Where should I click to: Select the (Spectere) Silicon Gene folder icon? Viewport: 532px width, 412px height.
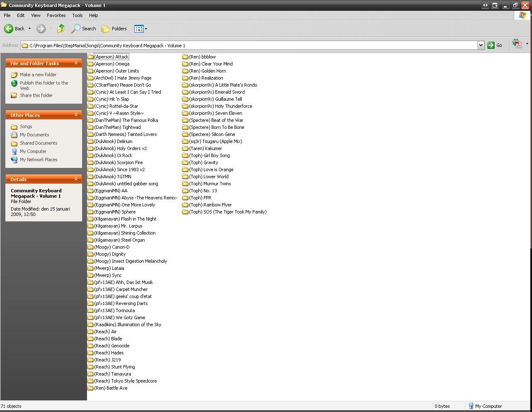[185, 134]
